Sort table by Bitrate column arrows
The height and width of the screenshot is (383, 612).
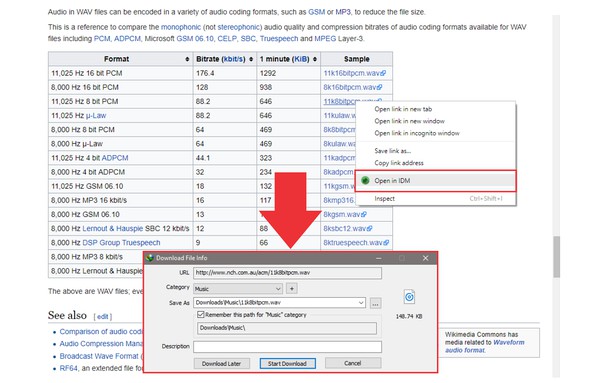[x=251, y=59]
